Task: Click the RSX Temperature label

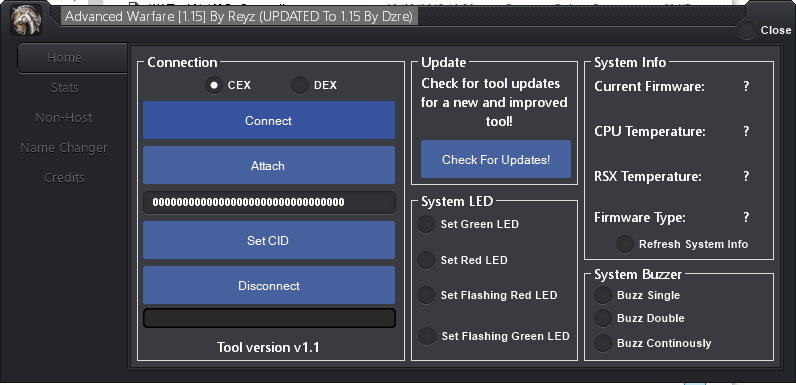Action: [648, 177]
